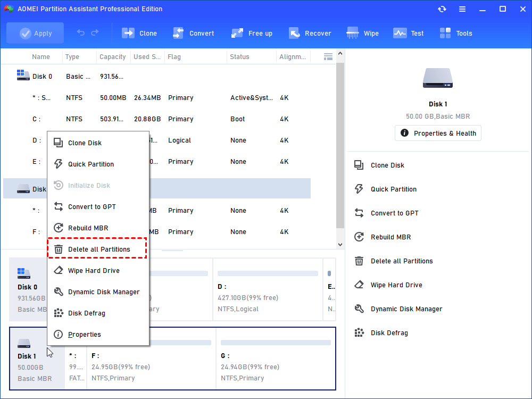Click the Properties & Health button
532x399 pixels.
click(x=438, y=133)
